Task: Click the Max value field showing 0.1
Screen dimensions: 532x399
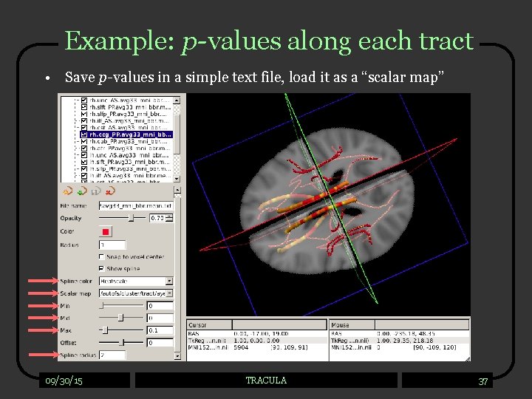Action: coord(160,330)
